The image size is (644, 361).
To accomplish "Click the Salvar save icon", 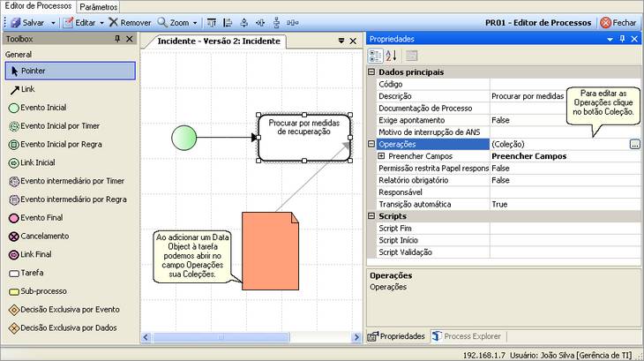I will [16, 23].
